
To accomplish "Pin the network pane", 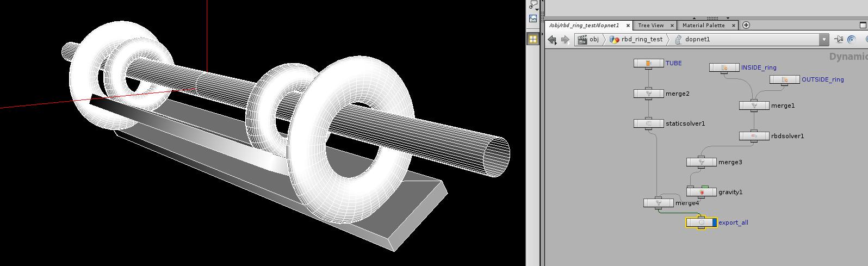I will (838, 40).
